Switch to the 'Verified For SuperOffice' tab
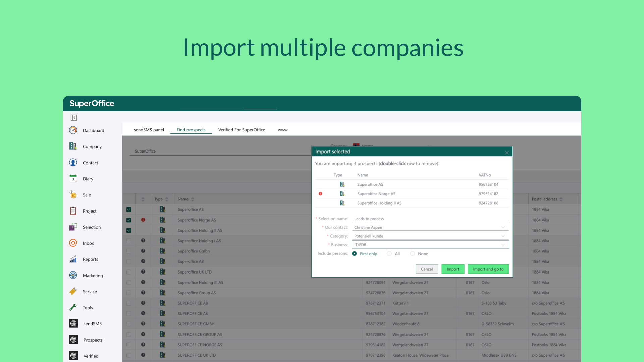This screenshot has width=644, height=362. [x=241, y=129]
